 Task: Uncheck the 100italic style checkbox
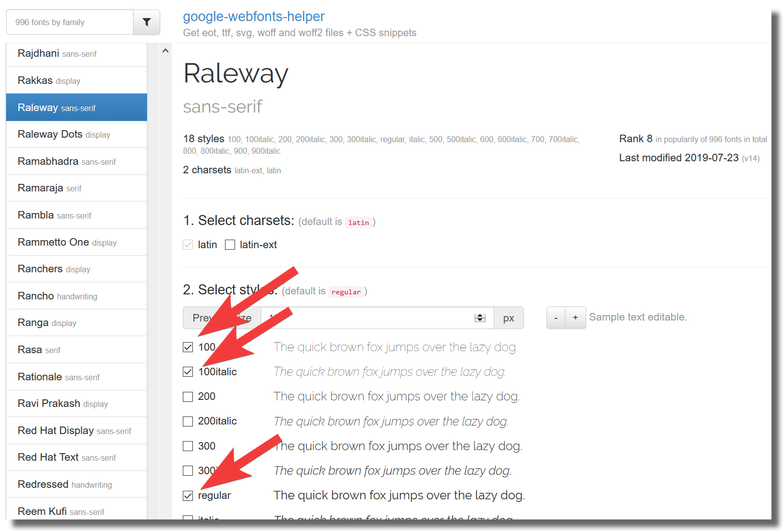point(188,372)
